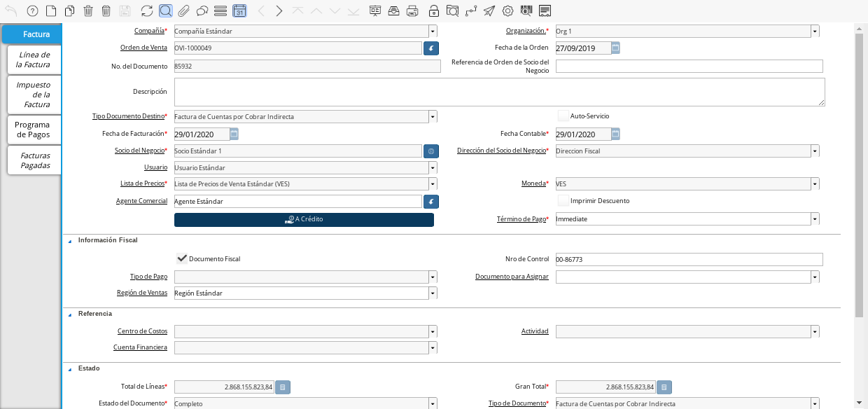Screen dimensions: 868x409
Task: Click the Refresh icon in toolbar
Action: point(146,11)
